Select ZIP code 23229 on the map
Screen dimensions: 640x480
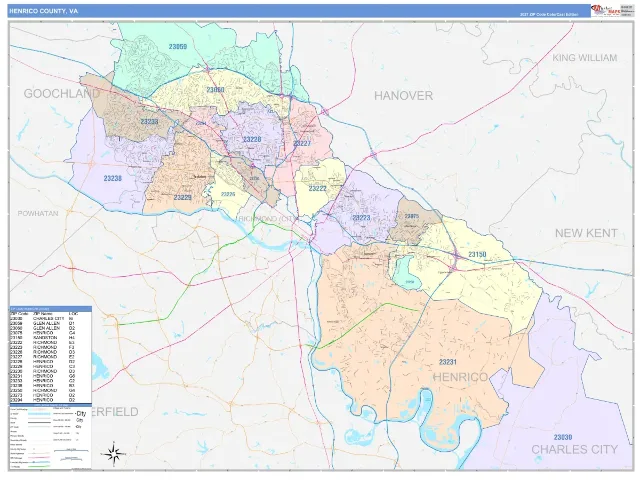coord(182,198)
